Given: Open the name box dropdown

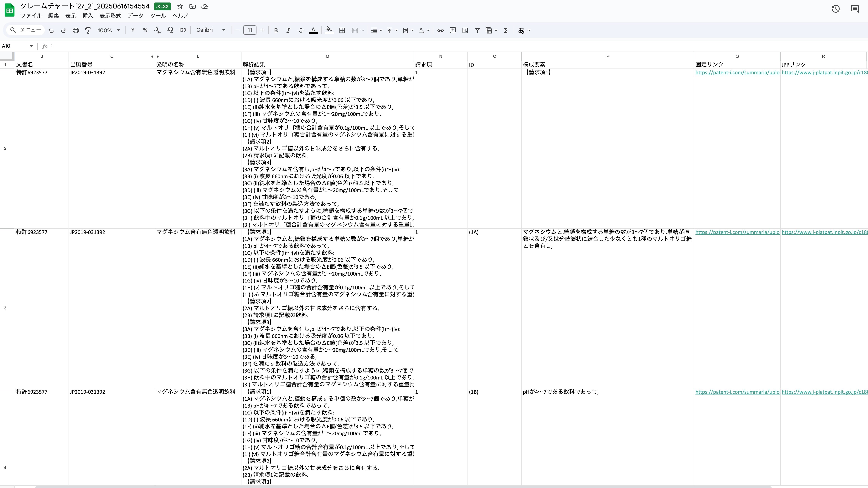Looking at the screenshot, I should [x=31, y=46].
